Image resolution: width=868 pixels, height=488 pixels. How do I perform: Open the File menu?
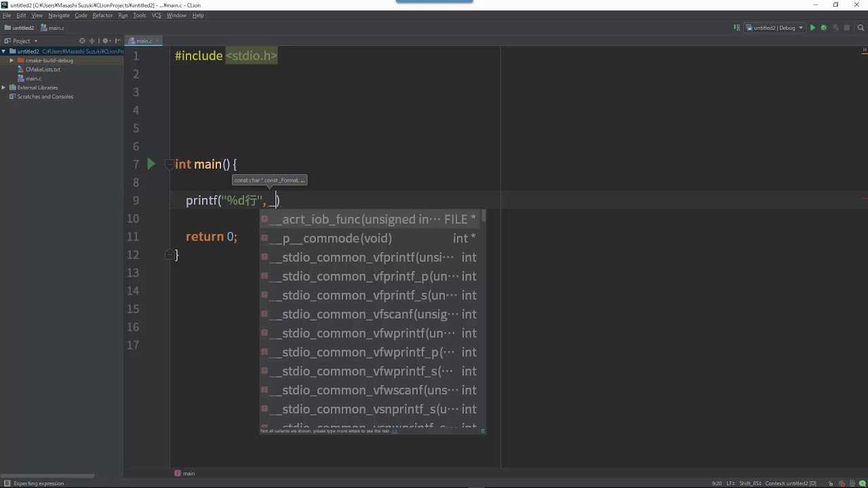tap(7, 16)
